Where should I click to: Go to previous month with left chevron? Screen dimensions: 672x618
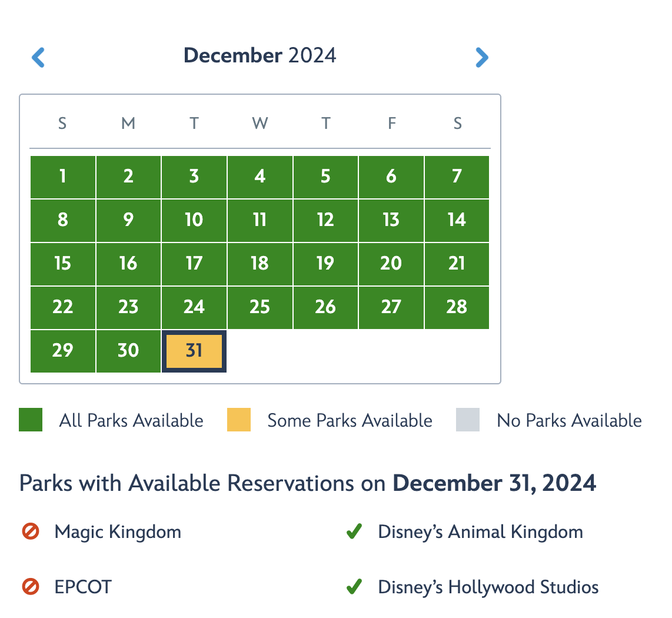(38, 57)
